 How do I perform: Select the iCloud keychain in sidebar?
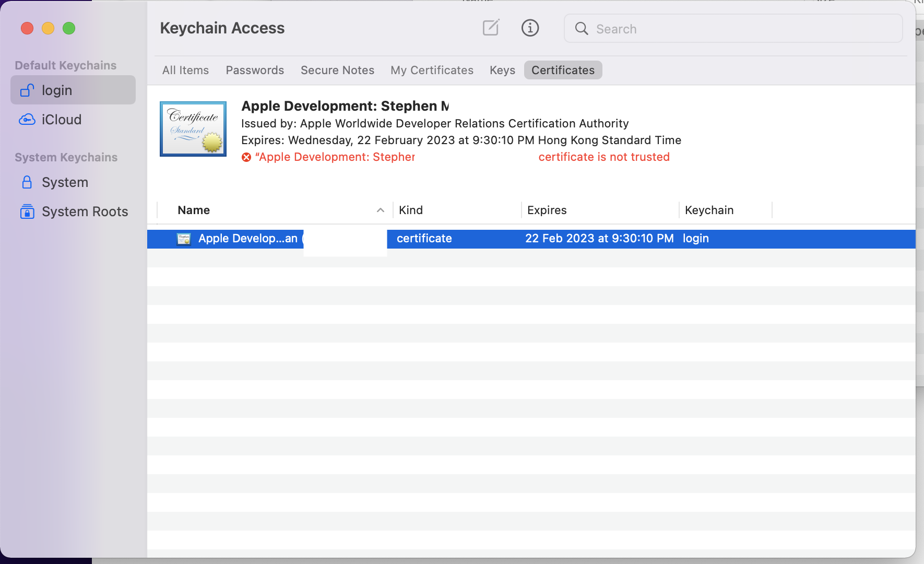click(73, 119)
